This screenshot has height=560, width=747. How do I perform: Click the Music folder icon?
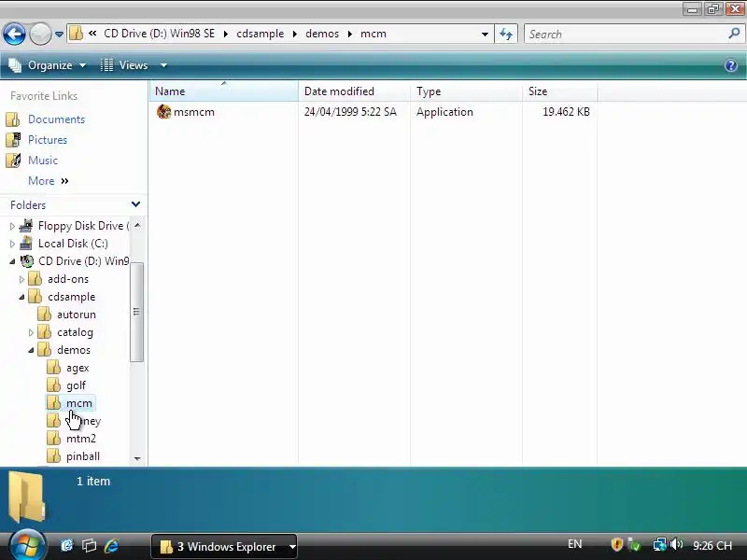[13, 161]
